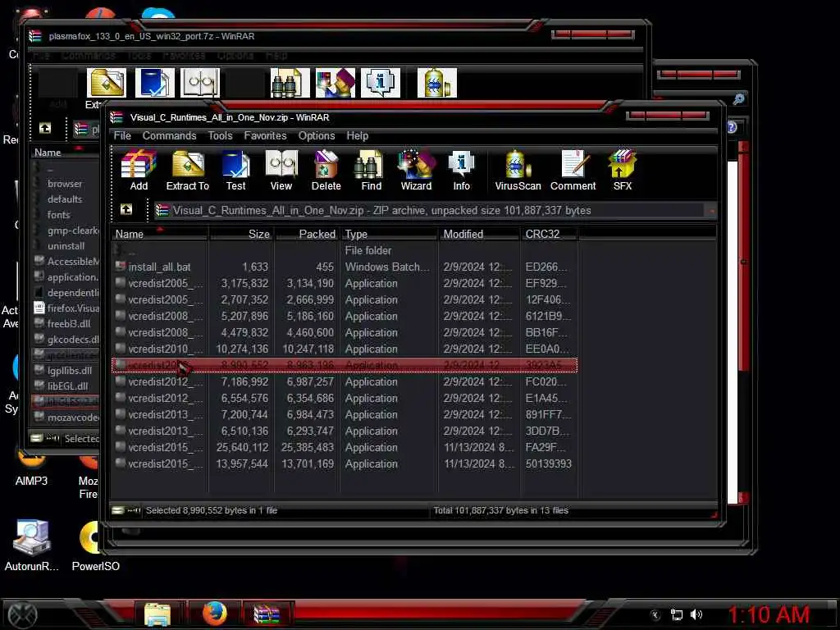The height and width of the screenshot is (630, 840).
Task: Click the View book icon in Visual_C_Runtimes window
Action: click(x=281, y=171)
